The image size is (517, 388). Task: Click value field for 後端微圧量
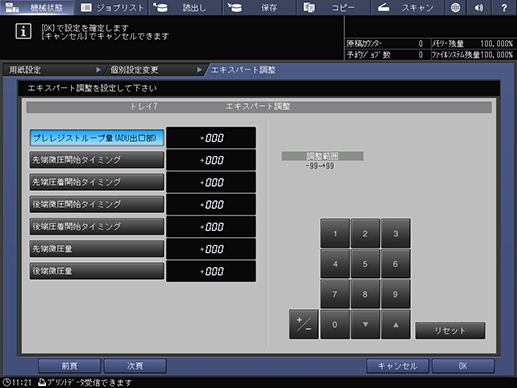click(211, 271)
